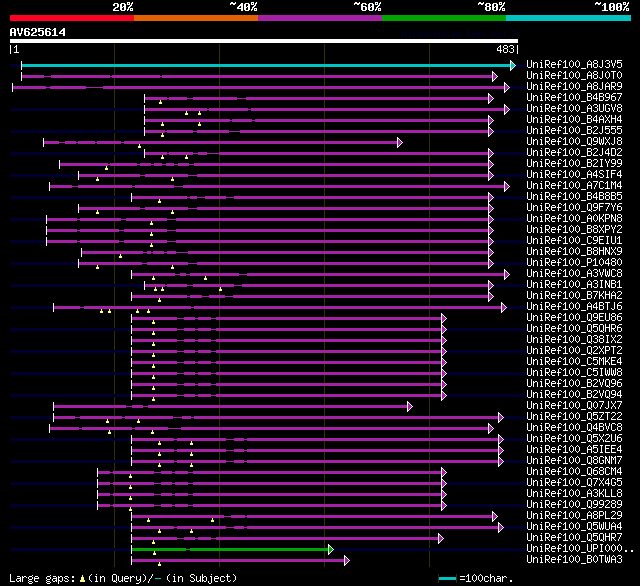The image size is (640, 586).
Task: Click the purple UniRef100_A8JAR9 alignment bar
Action: pyautogui.click(x=259, y=87)
